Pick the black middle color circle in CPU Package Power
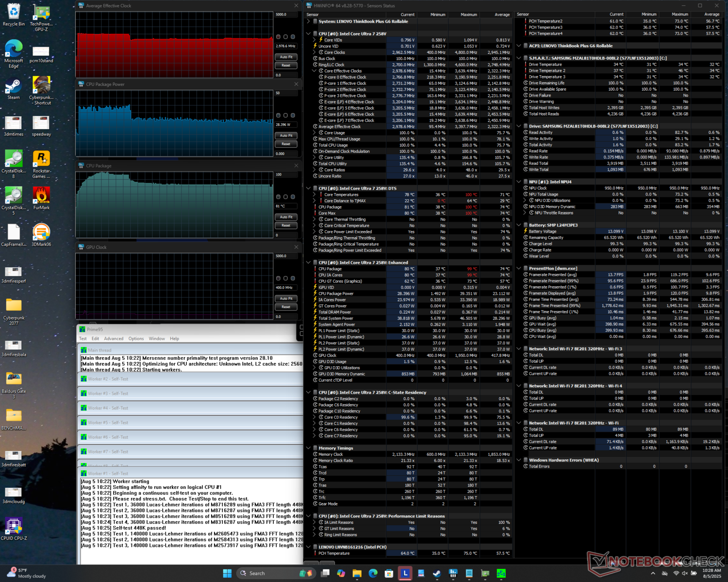Image resolution: width=728 pixels, height=582 pixels. (x=286, y=115)
